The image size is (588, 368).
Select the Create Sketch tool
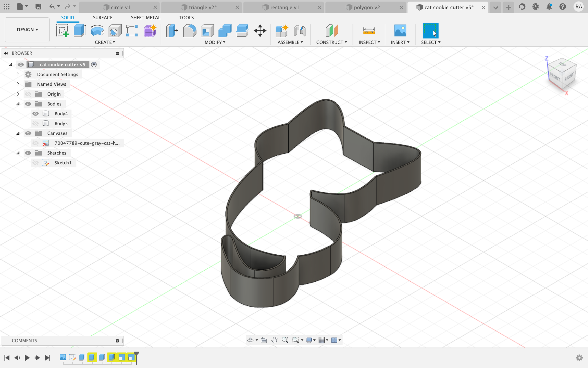[x=62, y=31]
